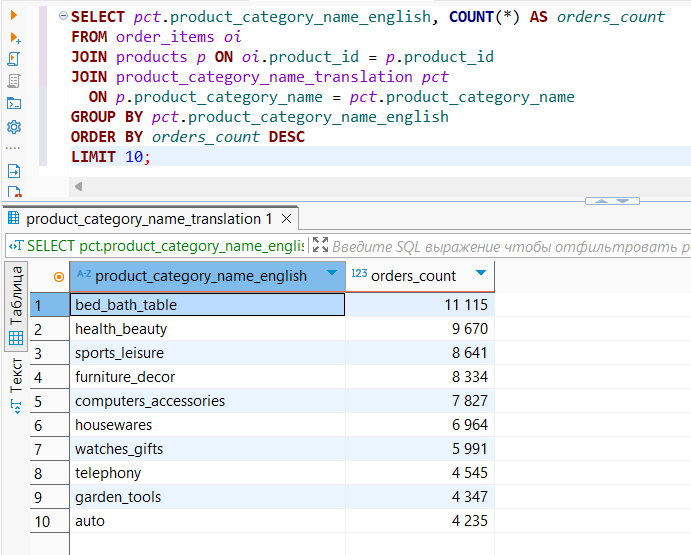Switch to the Таблица view tab
Screen dimensions: 691x555
tap(16, 295)
